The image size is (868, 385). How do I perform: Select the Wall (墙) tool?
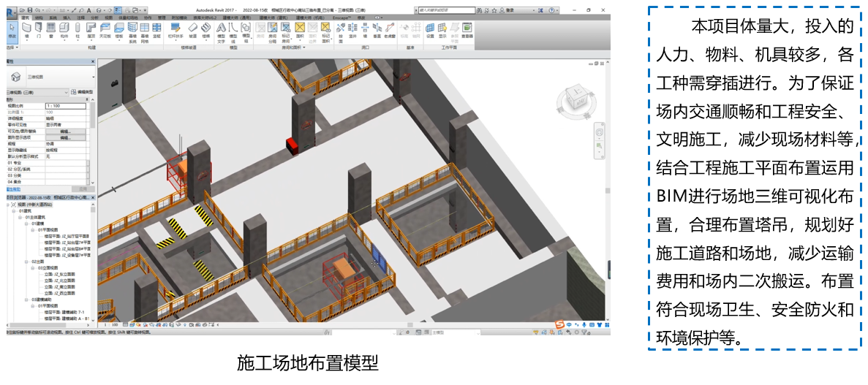tap(26, 31)
